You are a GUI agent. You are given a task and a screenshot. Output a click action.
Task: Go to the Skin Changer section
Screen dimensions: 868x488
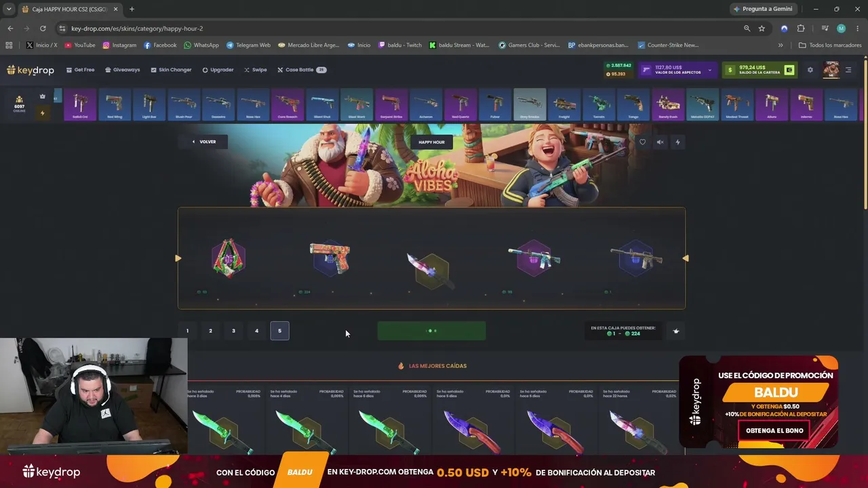coord(172,70)
